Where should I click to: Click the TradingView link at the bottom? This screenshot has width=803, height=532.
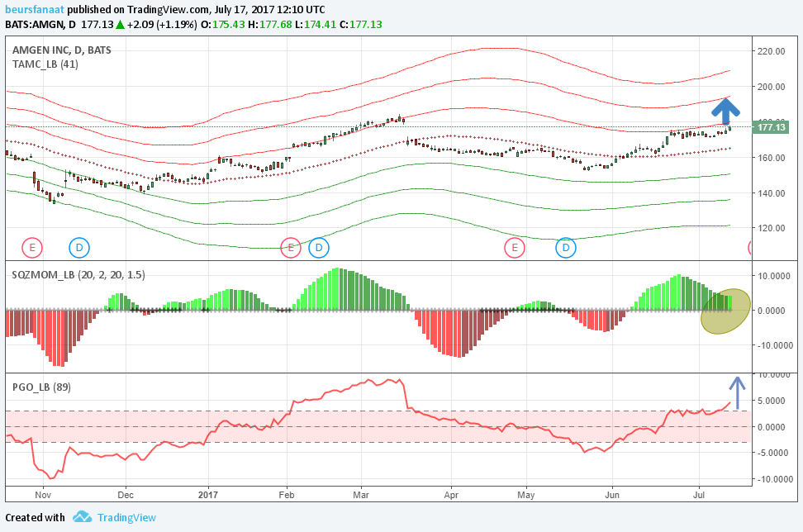pyautogui.click(x=126, y=518)
